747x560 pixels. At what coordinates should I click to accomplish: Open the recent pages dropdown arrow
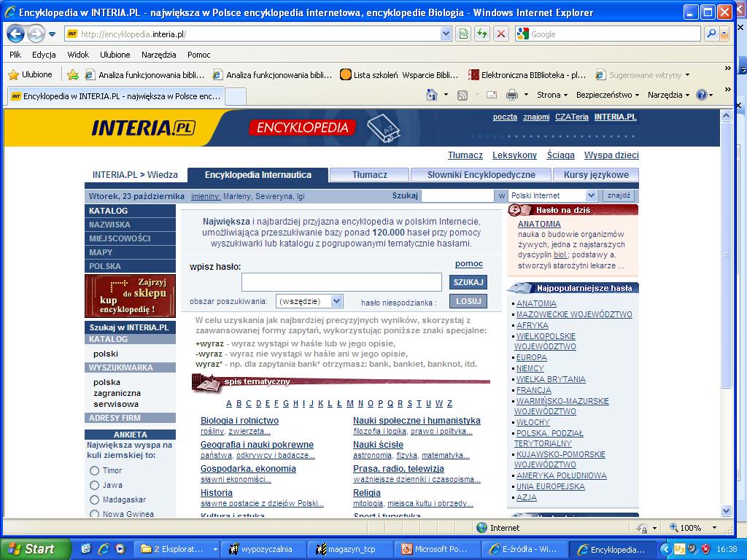pyautogui.click(x=53, y=34)
